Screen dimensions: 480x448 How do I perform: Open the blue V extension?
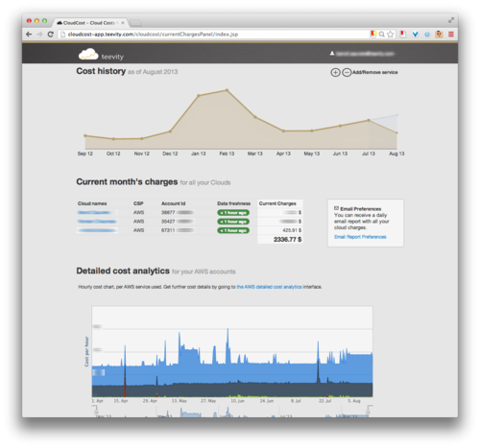point(415,35)
